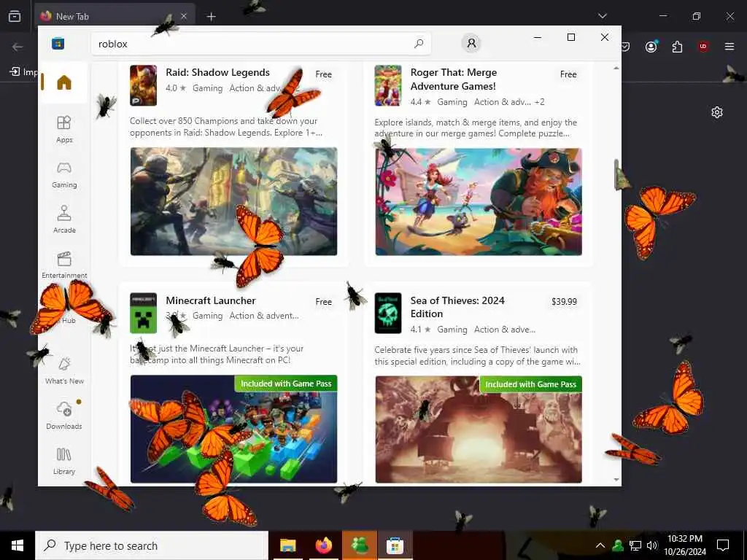747x560 pixels.
Task: Open the Store user profile icon
Action: (x=471, y=43)
